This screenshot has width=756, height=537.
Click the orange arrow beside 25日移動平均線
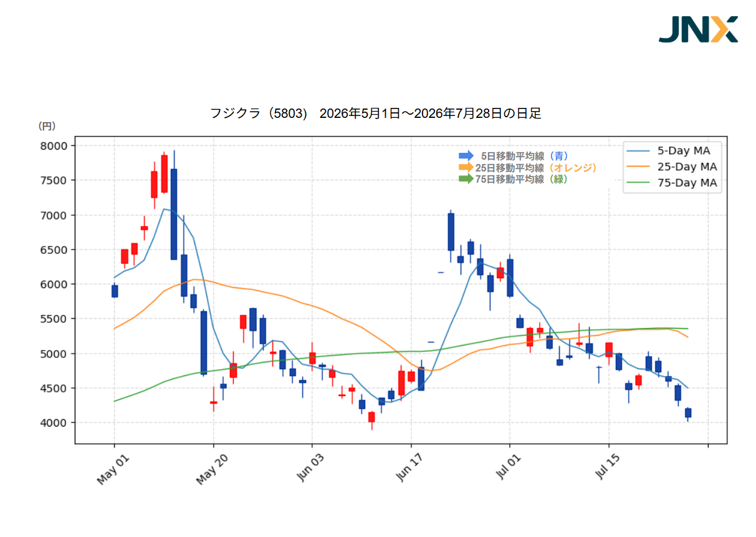[x=466, y=167]
